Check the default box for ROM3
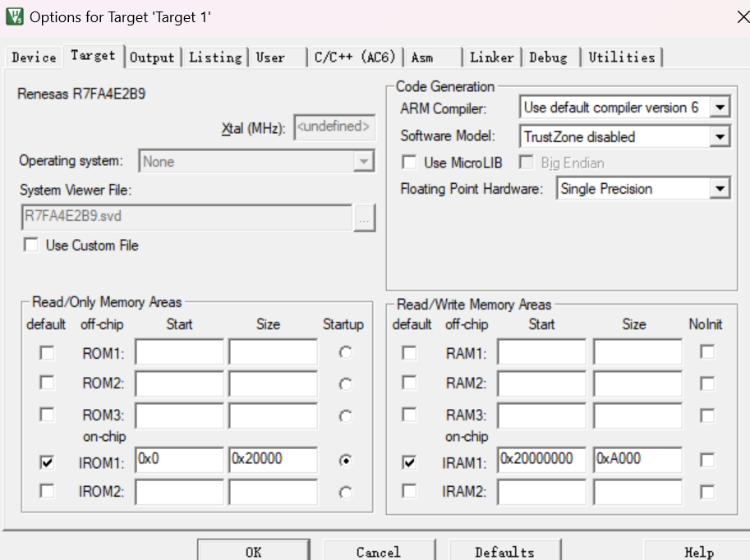Image resolution: width=750 pixels, height=560 pixels. pos(47,414)
